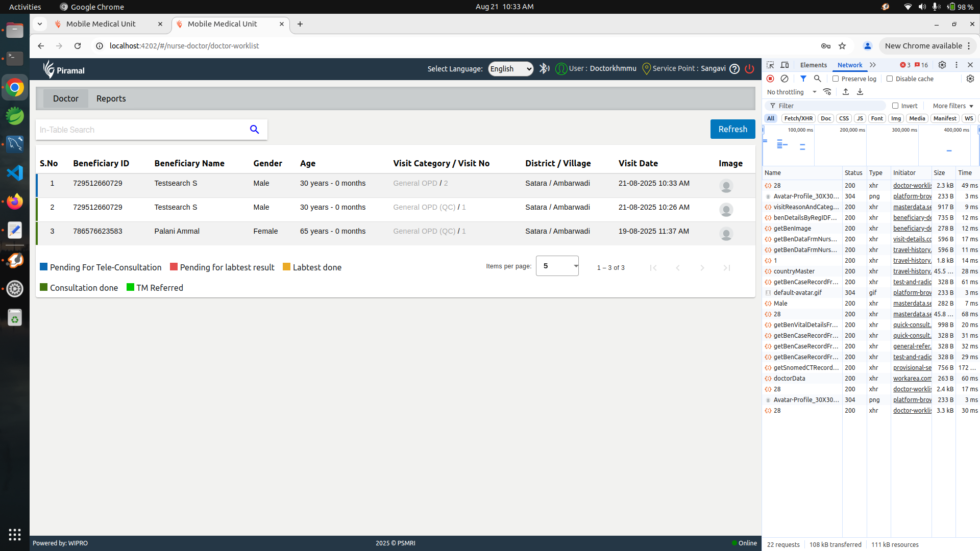The height and width of the screenshot is (551, 980).
Task: Enable the Preserve log checkbox
Action: [x=836, y=79]
